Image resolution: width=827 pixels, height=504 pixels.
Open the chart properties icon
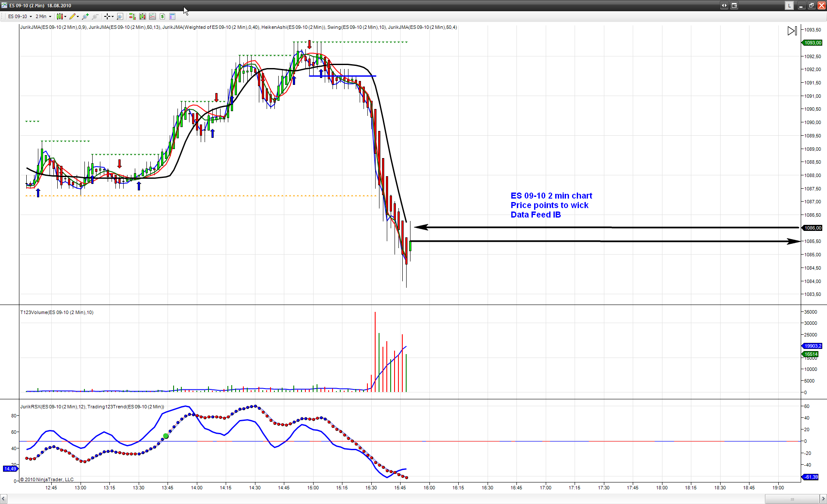pos(172,16)
